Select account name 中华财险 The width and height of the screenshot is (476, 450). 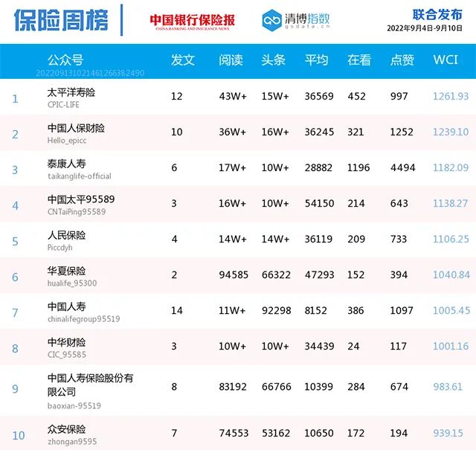[x=66, y=342]
